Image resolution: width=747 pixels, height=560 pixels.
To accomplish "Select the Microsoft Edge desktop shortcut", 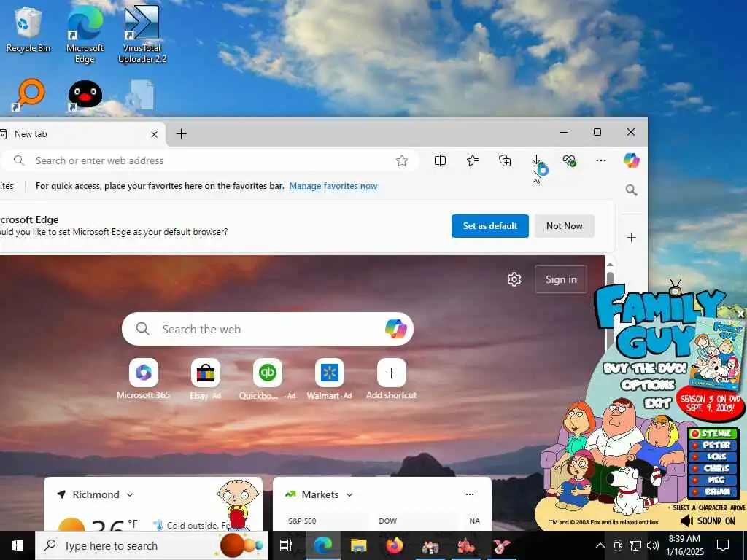I will pos(85,35).
